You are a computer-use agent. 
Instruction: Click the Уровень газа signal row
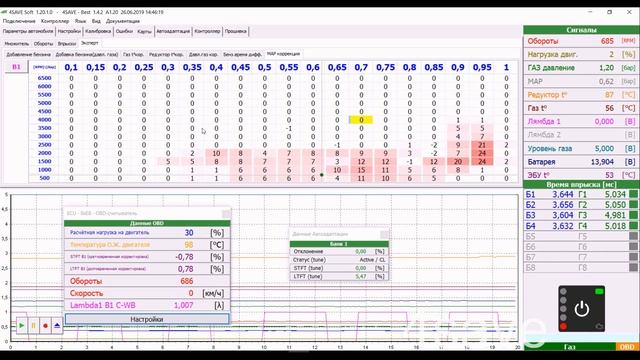(x=581, y=149)
